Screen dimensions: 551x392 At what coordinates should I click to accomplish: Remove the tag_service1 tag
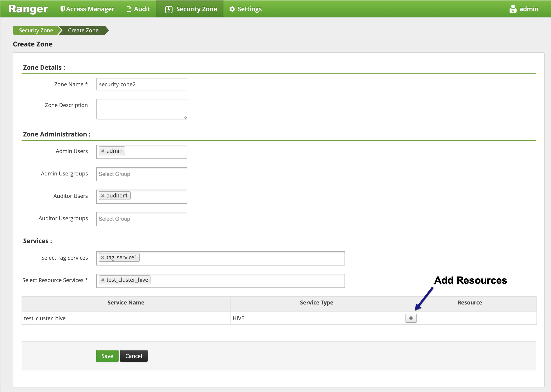tap(103, 258)
